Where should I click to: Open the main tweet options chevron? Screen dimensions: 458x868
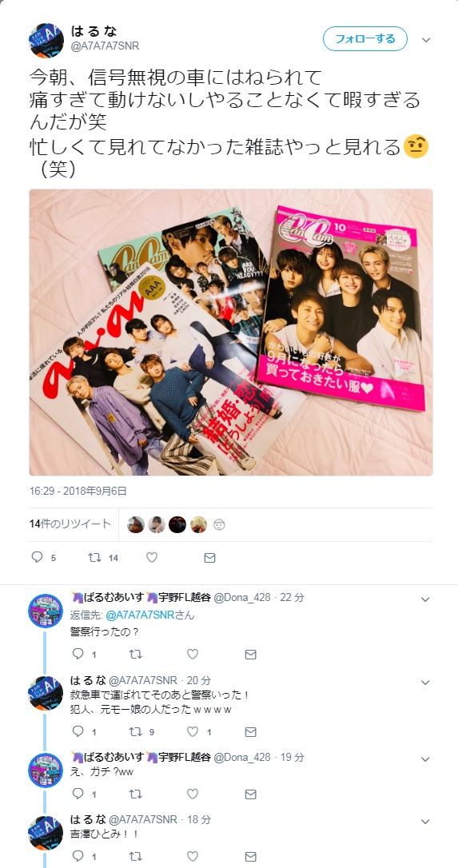click(426, 40)
